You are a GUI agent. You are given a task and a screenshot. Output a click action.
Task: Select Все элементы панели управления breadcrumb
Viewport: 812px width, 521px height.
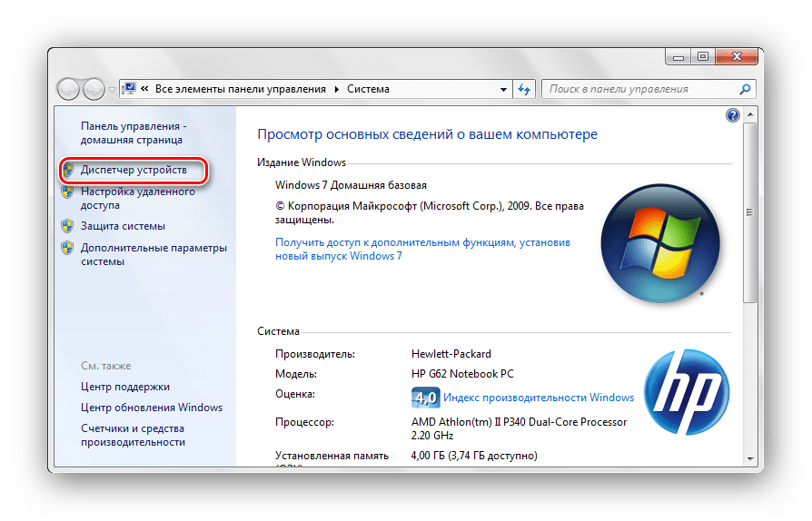click(x=240, y=89)
